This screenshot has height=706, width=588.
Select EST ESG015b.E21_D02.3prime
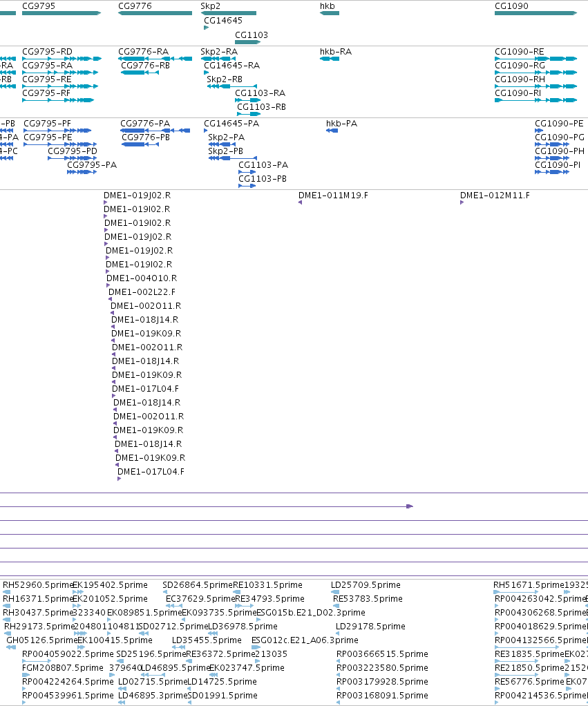tap(311, 613)
